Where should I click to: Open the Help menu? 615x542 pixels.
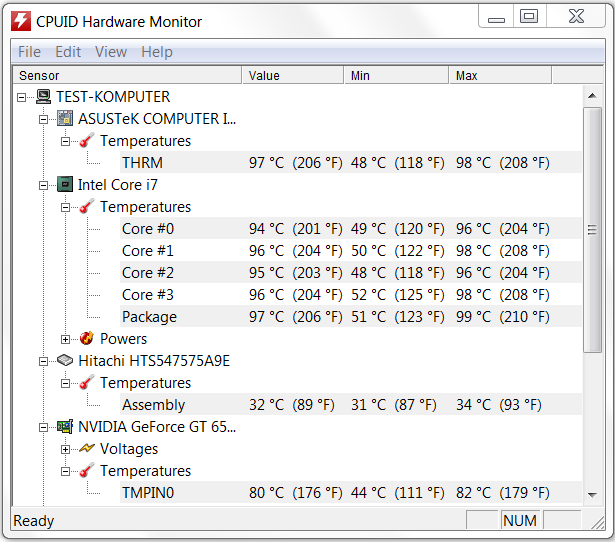157,52
